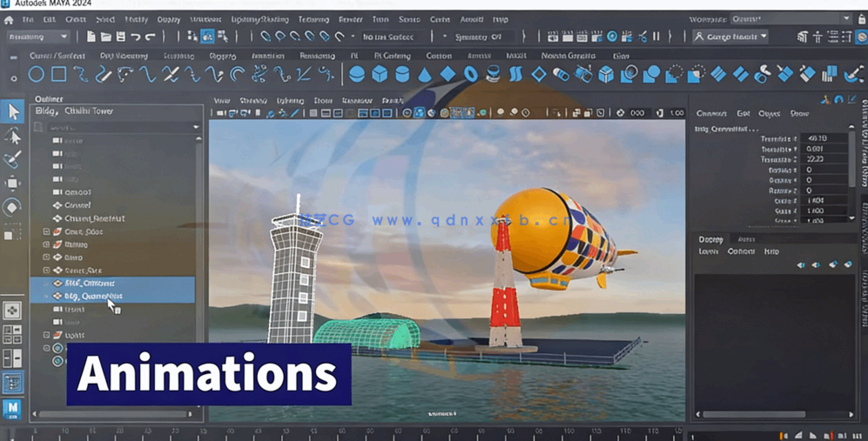Switch to two-pane layout button
This screenshot has height=441, width=868.
(x=12, y=358)
